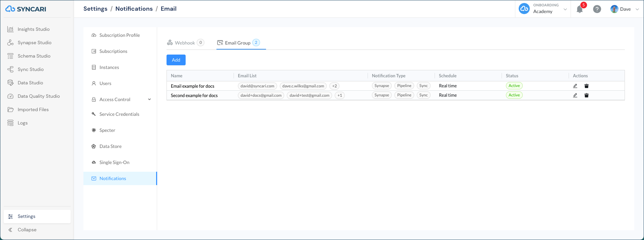Click Sync tag in Email example row
The image size is (644, 240).
424,86
